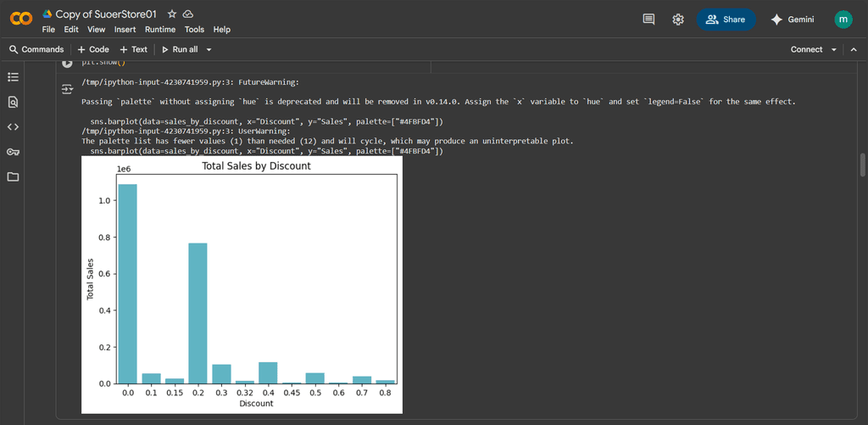The height and width of the screenshot is (425, 868).
Task: Open the Runtime menu
Action: coord(160,30)
